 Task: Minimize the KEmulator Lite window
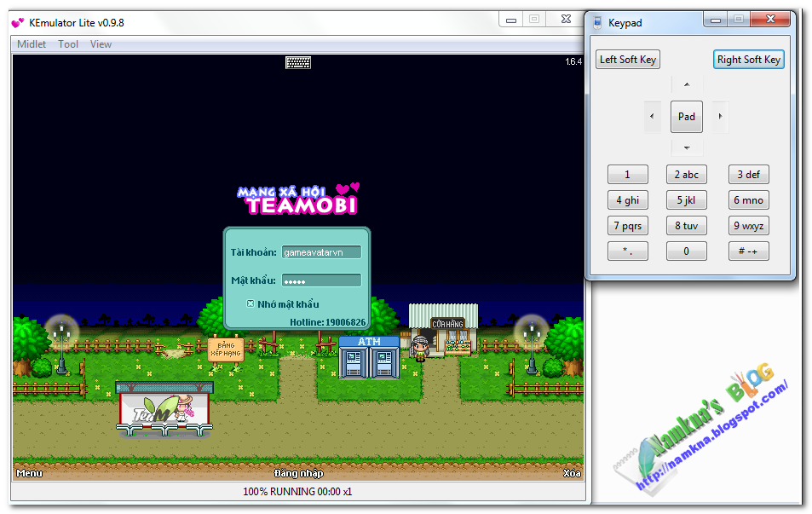tap(511, 20)
